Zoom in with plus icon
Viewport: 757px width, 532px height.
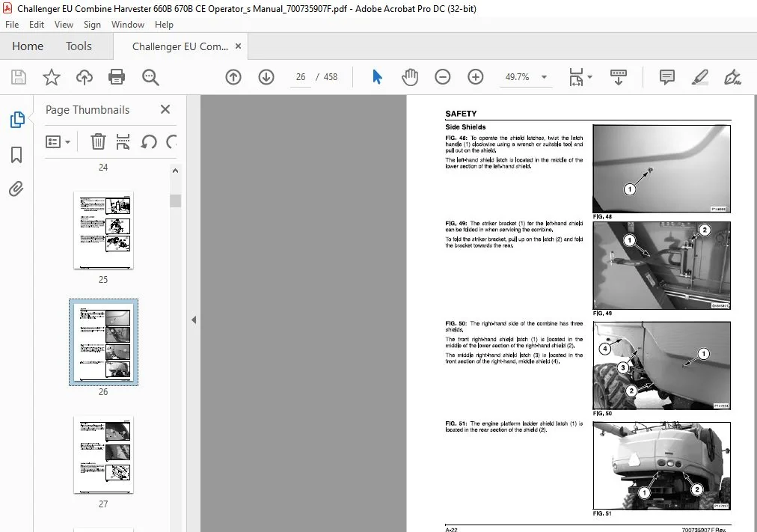tap(476, 77)
